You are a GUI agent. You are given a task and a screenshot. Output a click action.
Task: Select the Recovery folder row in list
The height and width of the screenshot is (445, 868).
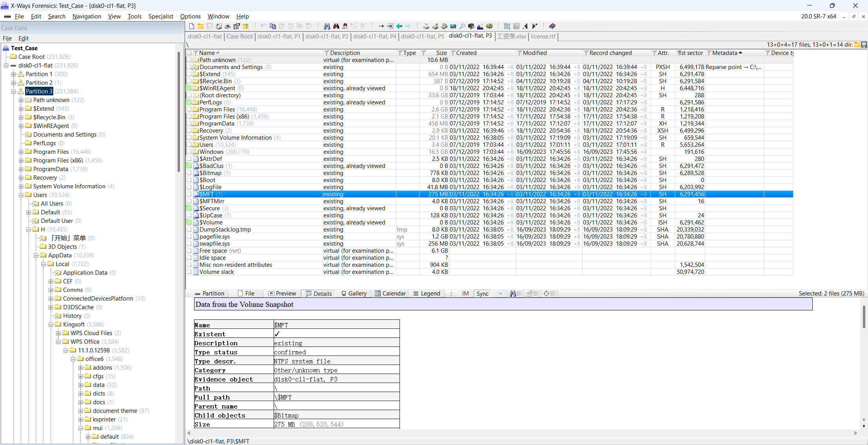pos(489,131)
